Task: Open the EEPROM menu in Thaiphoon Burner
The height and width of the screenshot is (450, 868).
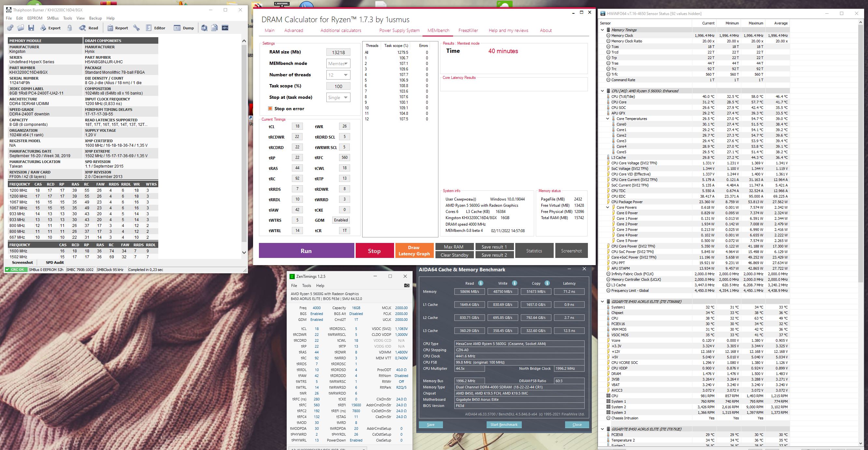Action: click(x=35, y=18)
